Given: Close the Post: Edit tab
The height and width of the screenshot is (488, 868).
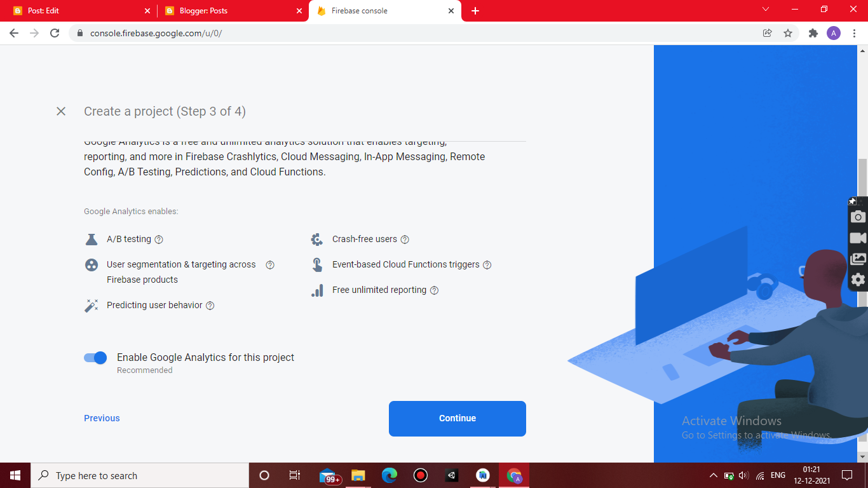Looking at the screenshot, I should point(147,11).
